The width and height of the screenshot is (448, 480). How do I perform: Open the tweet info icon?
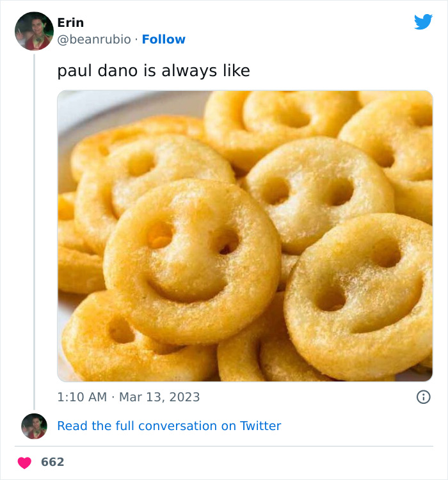pos(423,397)
